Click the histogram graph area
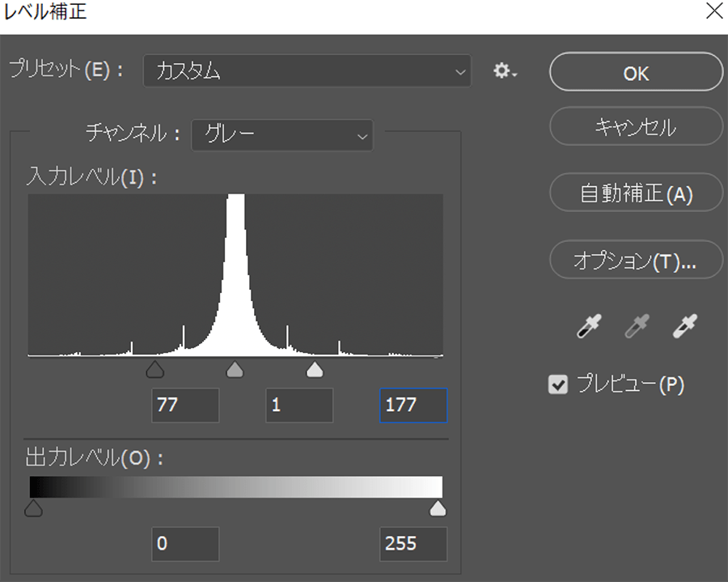The image size is (728, 582). [x=235, y=275]
